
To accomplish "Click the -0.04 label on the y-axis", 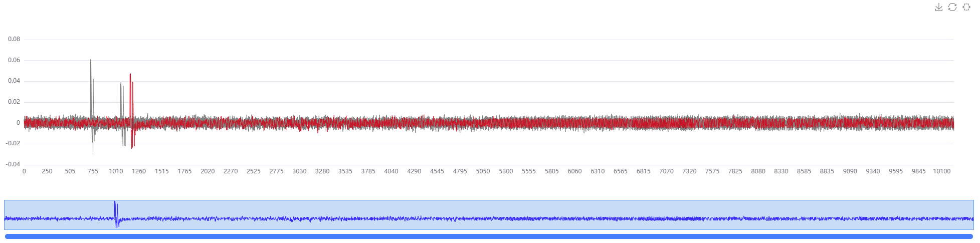I will pos(13,164).
